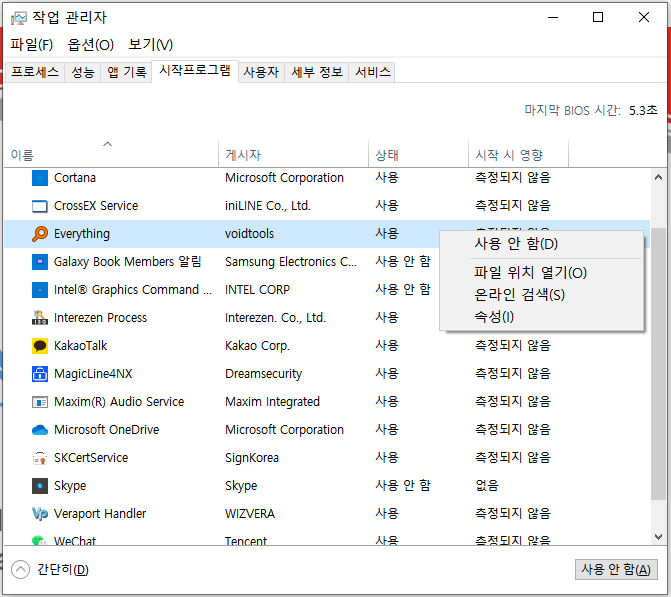Click the Cortana app icon
This screenshot has width=671, height=597.
click(40, 178)
